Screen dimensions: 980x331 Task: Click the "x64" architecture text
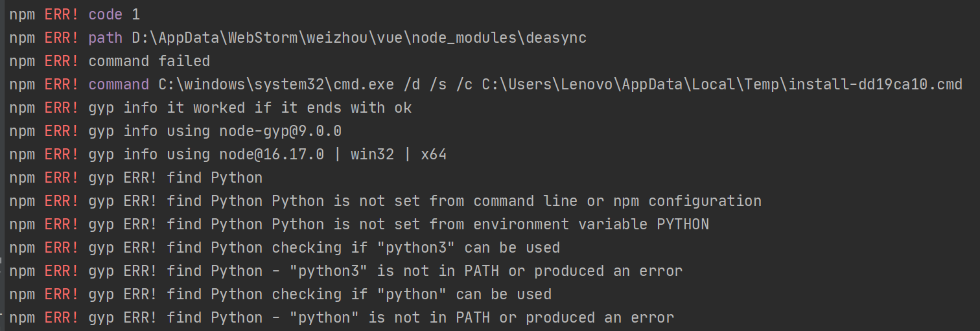[434, 154]
